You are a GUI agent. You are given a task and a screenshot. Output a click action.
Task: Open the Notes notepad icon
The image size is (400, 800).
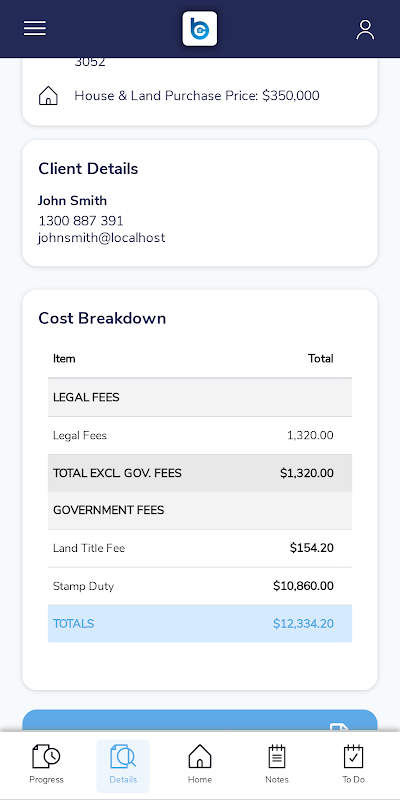coord(277,756)
